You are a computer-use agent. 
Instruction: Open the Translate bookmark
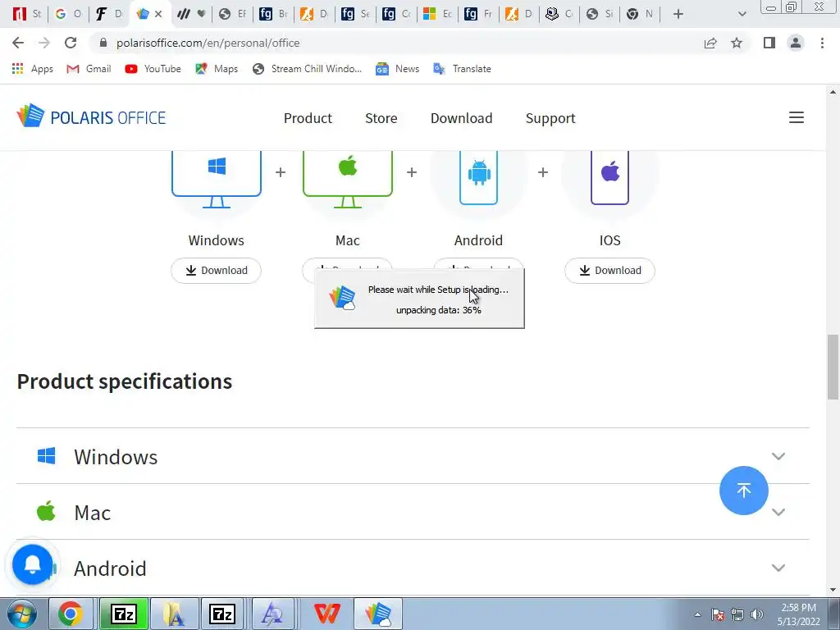[462, 69]
